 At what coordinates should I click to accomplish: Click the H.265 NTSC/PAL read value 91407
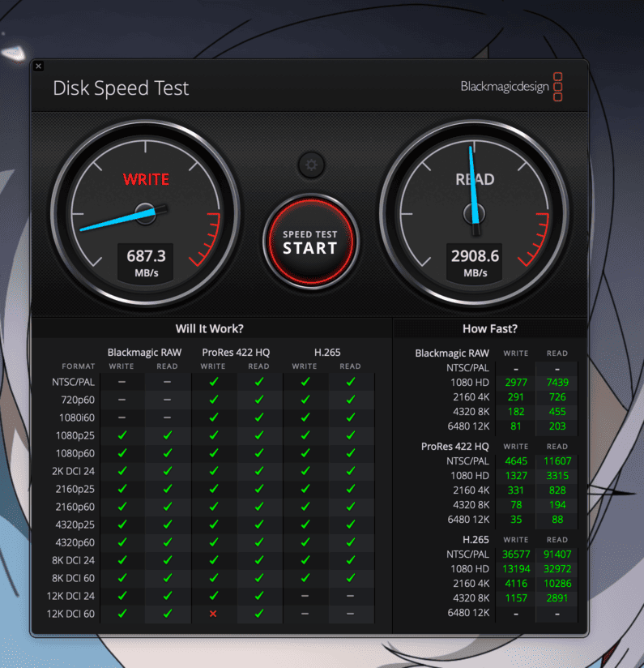557,555
